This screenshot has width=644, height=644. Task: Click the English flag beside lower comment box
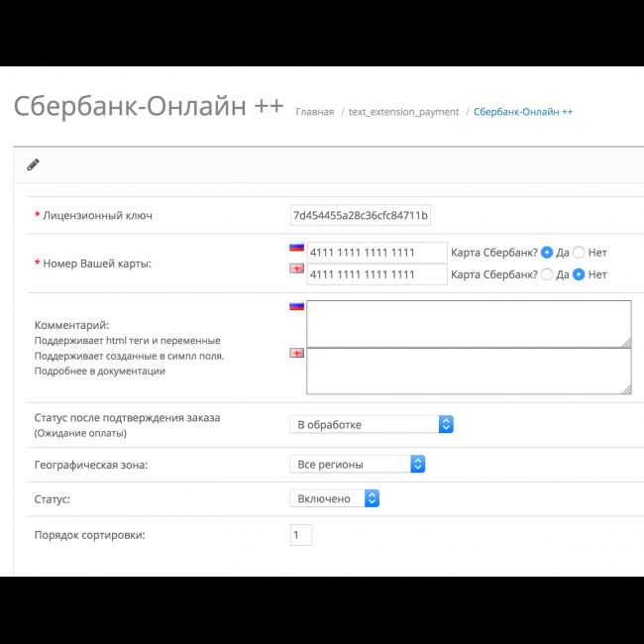click(296, 353)
